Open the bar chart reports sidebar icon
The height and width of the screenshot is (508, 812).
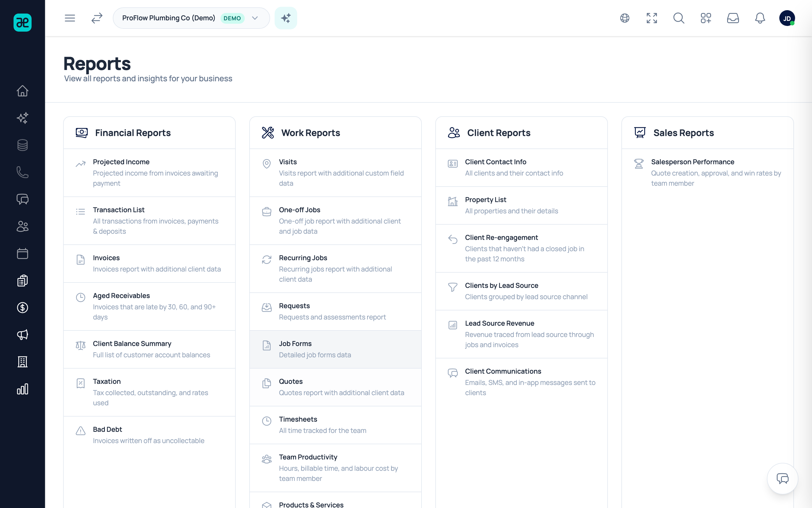pyautogui.click(x=23, y=389)
